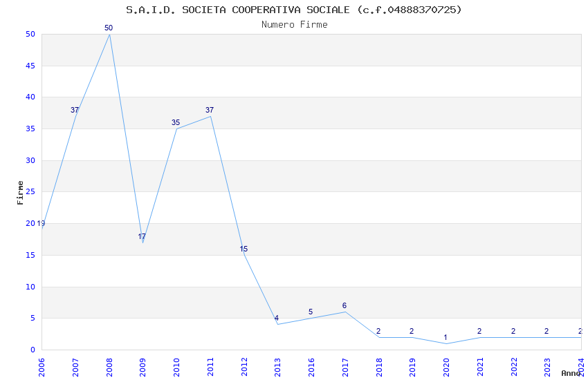The image size is (588, 380).
Task: Click x-axis year 2013
Action: [x=277, y=368]
